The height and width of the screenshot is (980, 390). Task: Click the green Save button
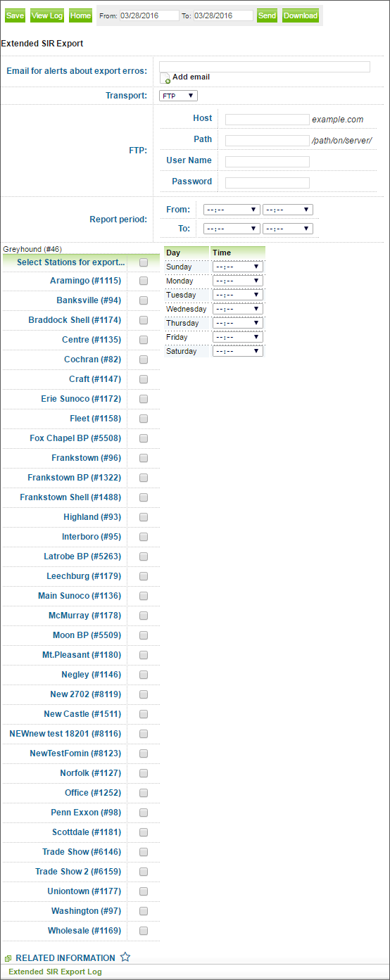pos(15,15)
